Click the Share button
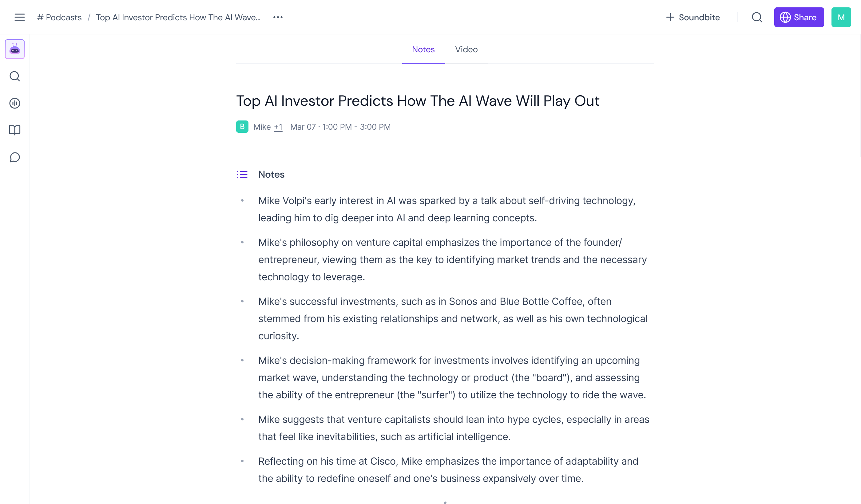Viewport: 861px width, 504px height. point(799,17)
